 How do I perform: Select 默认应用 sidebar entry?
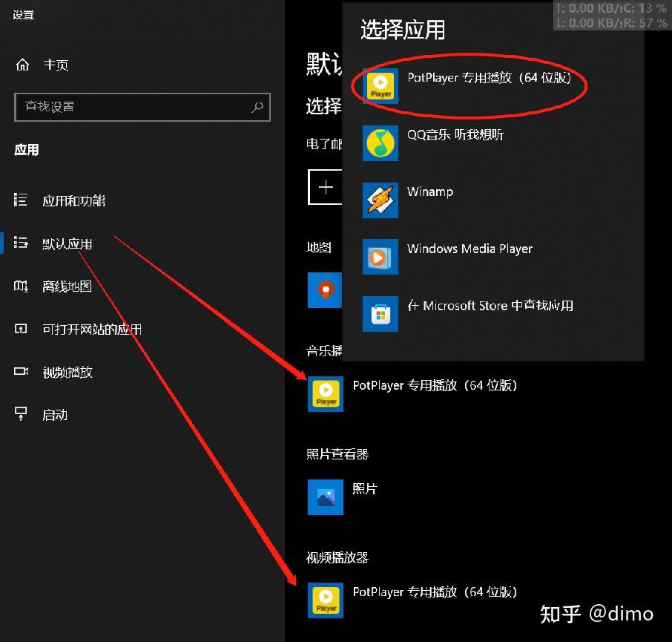67,243
